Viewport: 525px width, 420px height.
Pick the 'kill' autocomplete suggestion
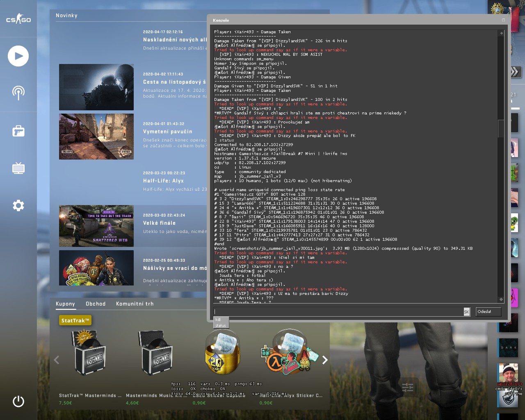point(218,320)
